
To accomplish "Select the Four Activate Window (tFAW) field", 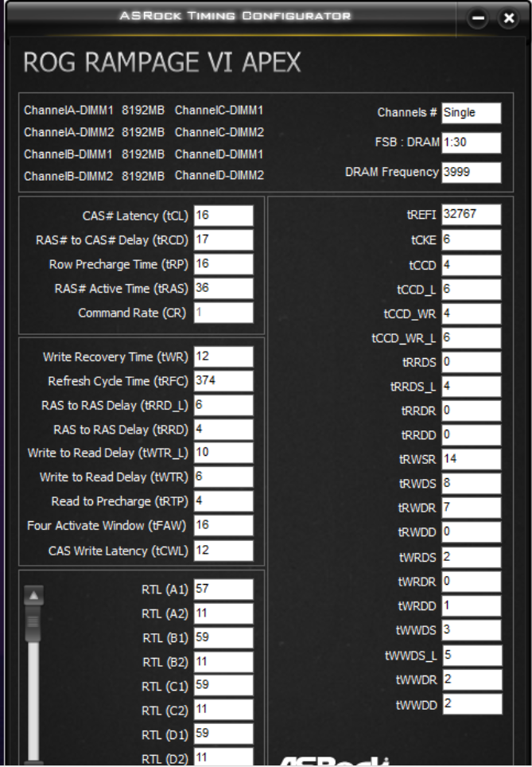I will 223,525.
